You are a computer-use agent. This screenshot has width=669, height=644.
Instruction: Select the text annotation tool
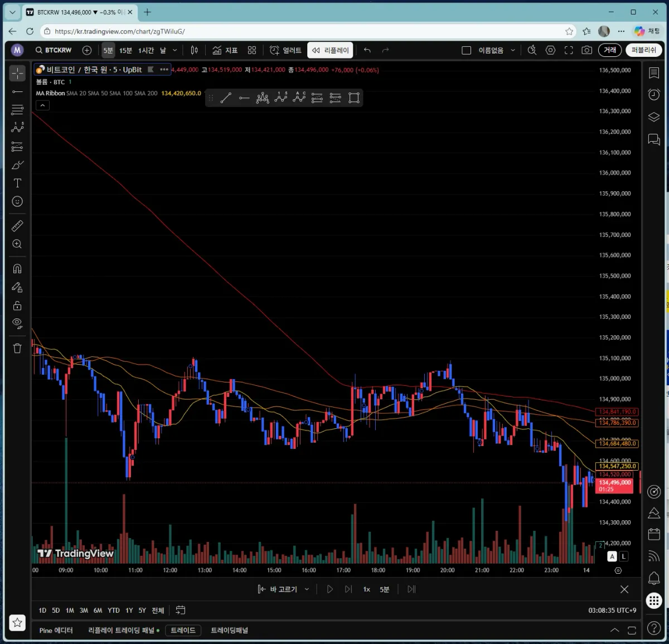point(17,183)
